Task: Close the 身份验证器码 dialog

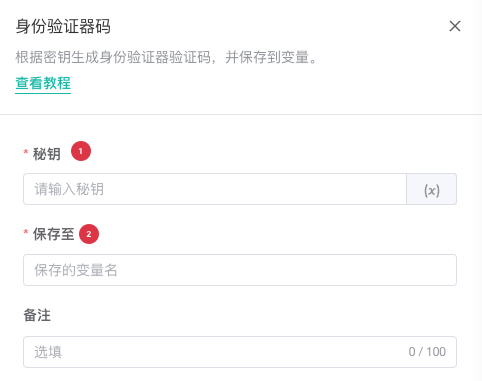Action: tap(455, 26)
